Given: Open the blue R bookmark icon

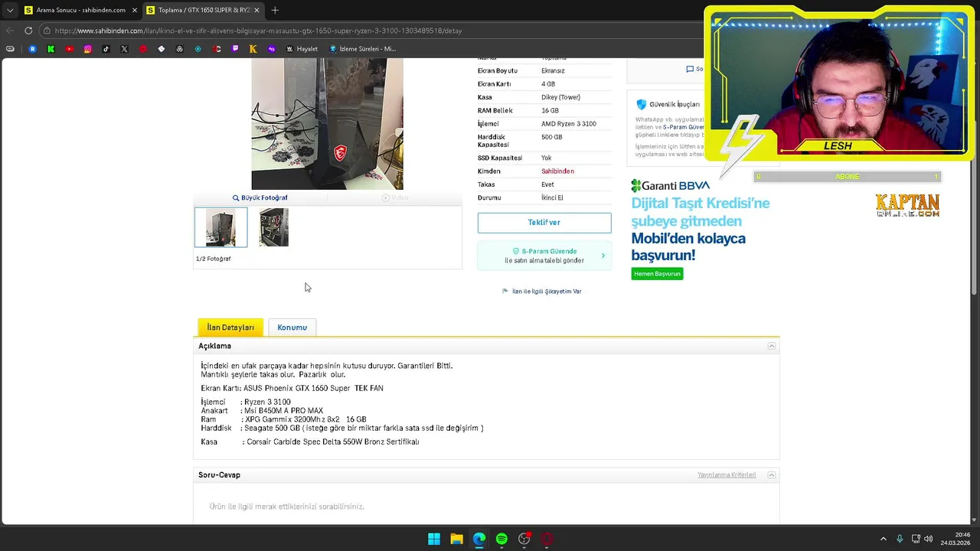Looking at the screenshot, I should pos(32,49).
